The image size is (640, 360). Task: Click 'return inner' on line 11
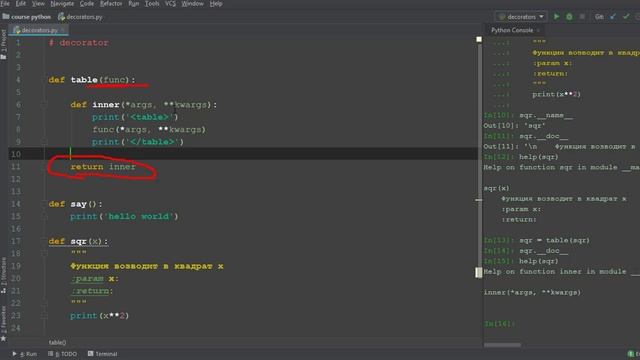(x=103, y=167)
